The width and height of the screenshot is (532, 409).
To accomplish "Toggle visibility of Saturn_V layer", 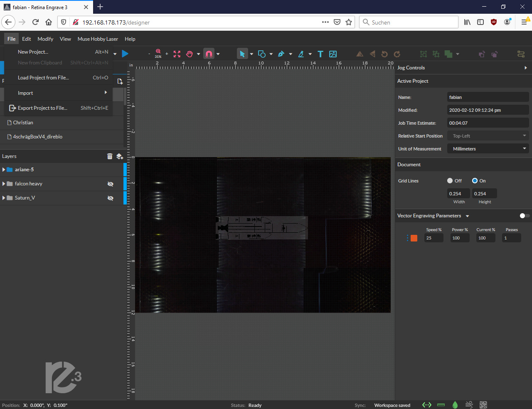I will [x=111, y=198].
